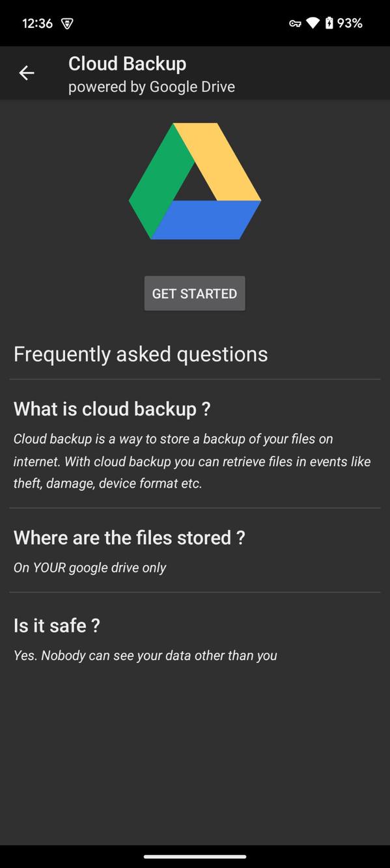Tap the gesture navigation bar at the bottom
This screenshot has height=868, width=390.
[195, 856]
